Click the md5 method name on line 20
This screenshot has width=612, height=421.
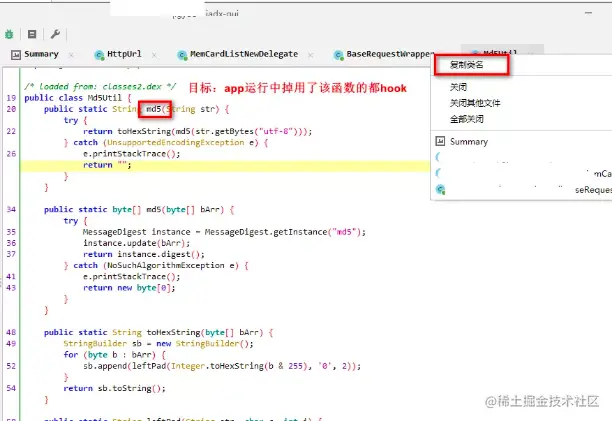click(x=153, y=109)
